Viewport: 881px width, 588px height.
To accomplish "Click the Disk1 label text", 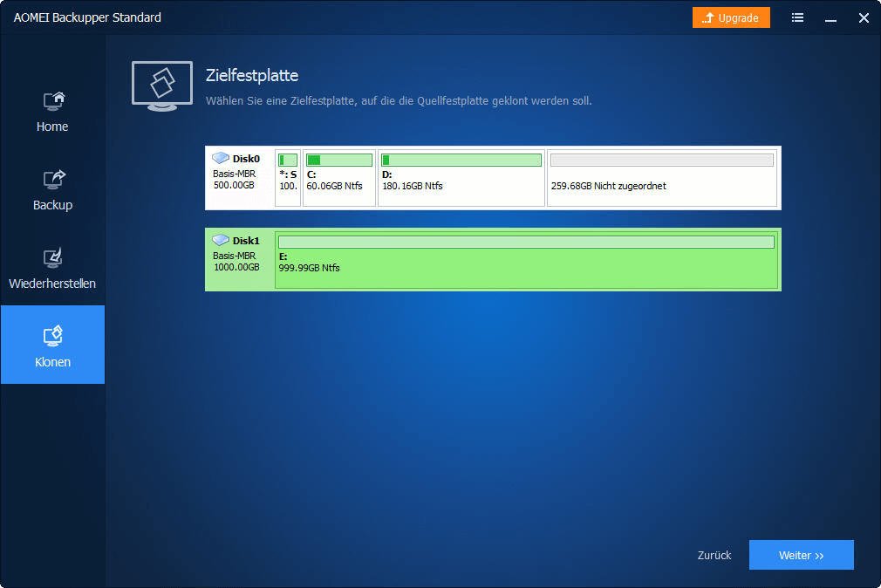I will coord(246,241).
